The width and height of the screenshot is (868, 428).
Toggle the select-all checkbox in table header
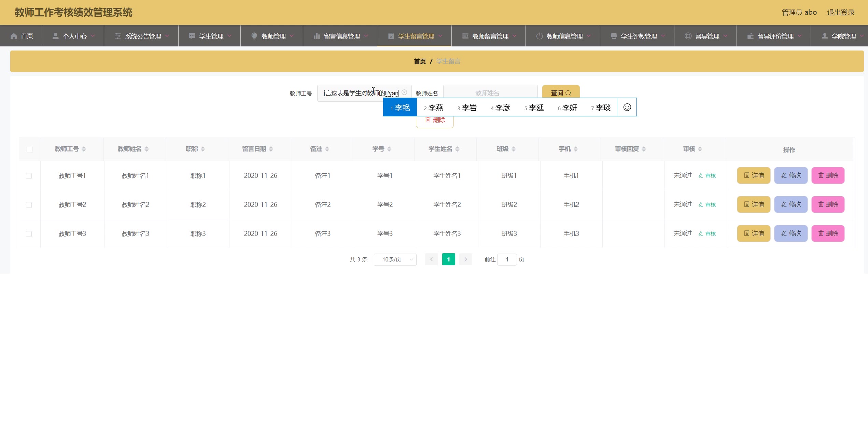tap(29, 149)
